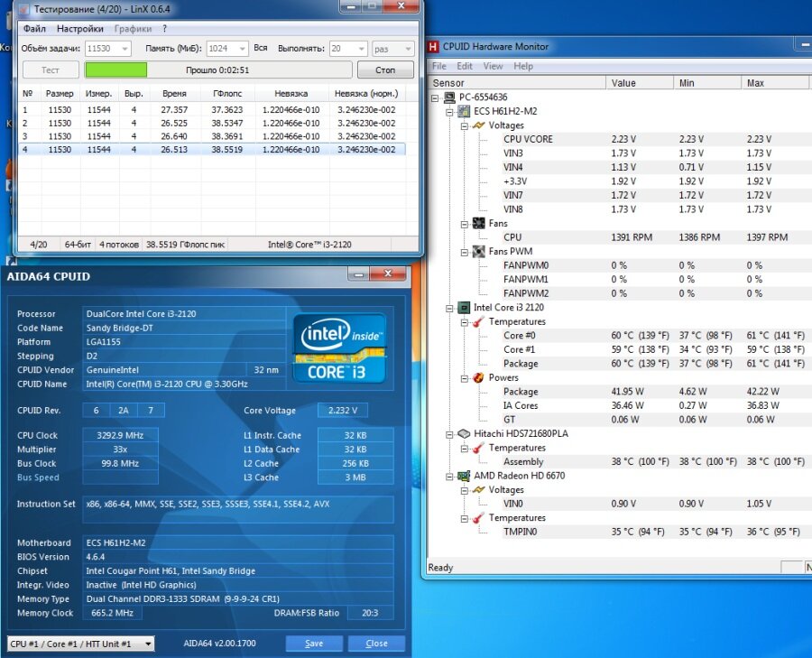Open the View menu in HWMonitor
Viewport: 812px width, 658px height.
point(493,66)
